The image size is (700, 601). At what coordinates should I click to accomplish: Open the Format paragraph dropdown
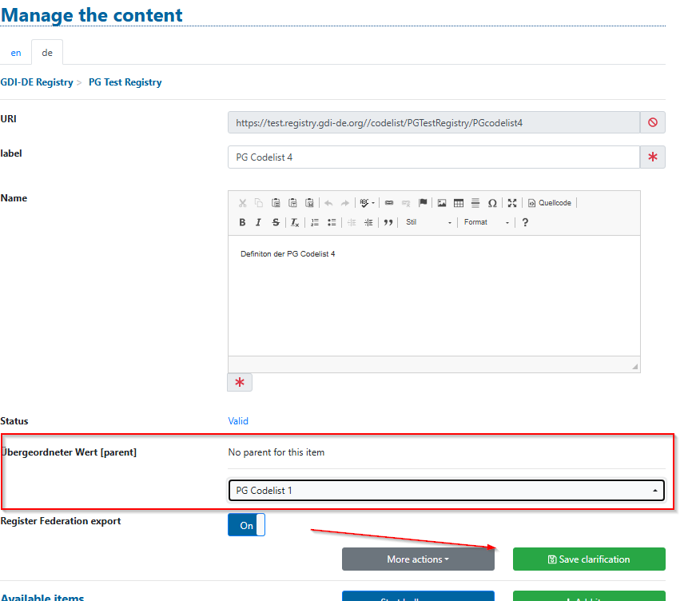[486, 222]
